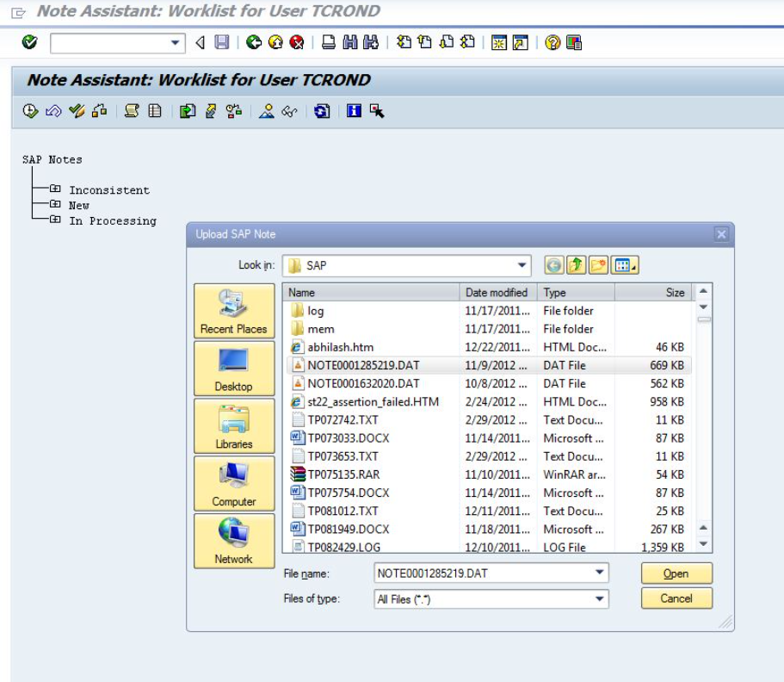Click the Last Page icon

[x=467, y=42]
